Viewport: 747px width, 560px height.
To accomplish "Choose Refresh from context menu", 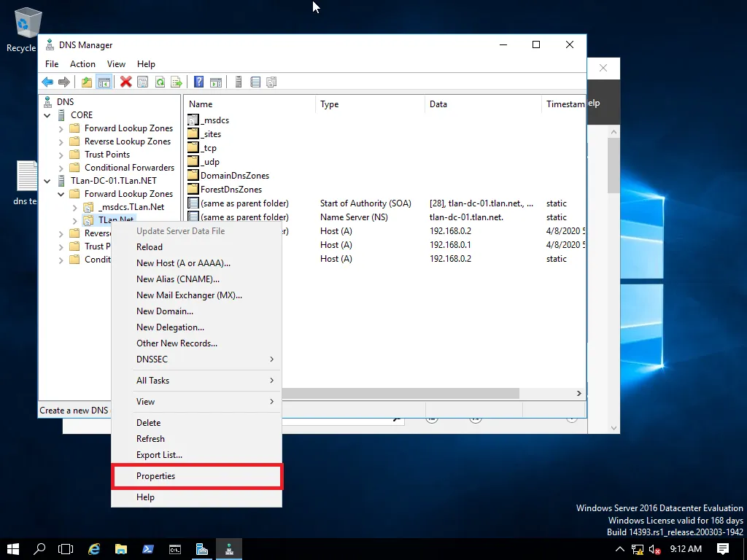I will click(197, 438).
